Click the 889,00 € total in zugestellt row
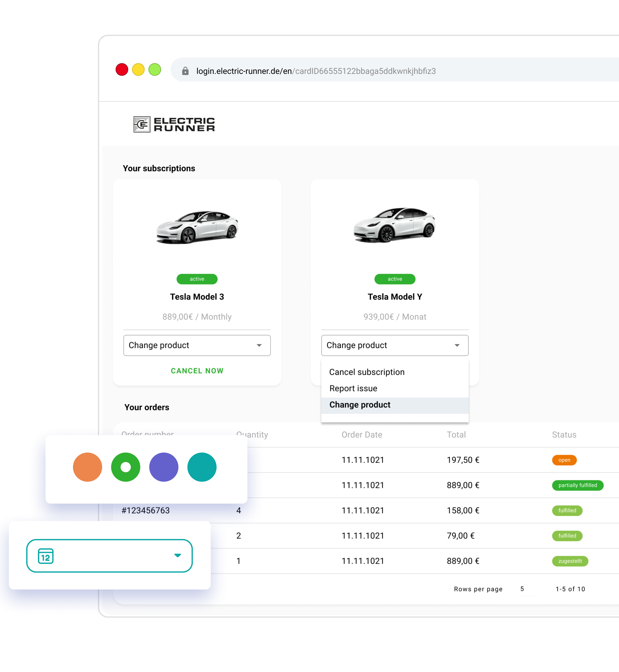This screenshot has height=672, width=619. pos(463,561)
